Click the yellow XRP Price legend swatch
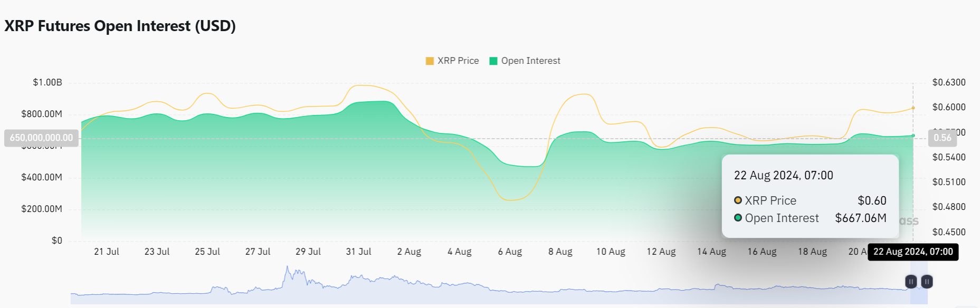 click(x=429, y=61)
